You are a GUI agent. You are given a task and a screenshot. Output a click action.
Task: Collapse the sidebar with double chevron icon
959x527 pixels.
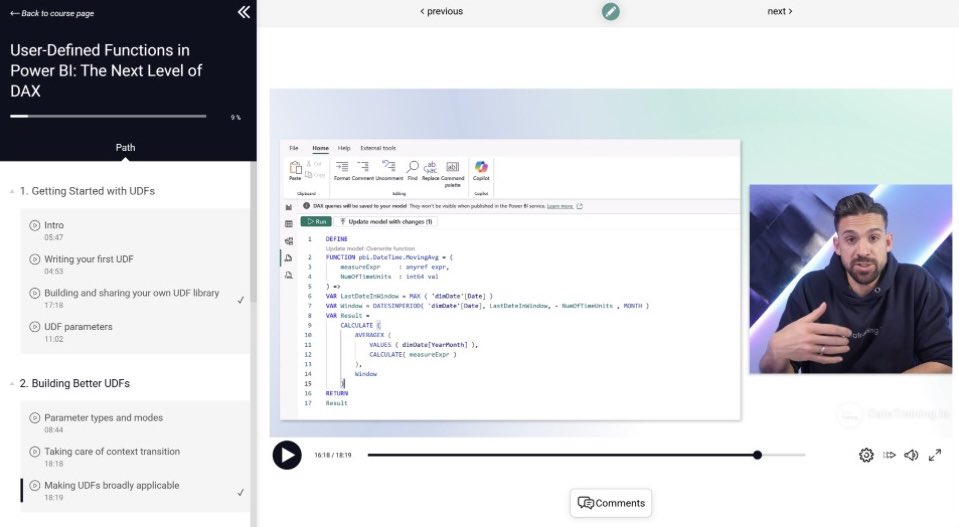click(243, 12)
